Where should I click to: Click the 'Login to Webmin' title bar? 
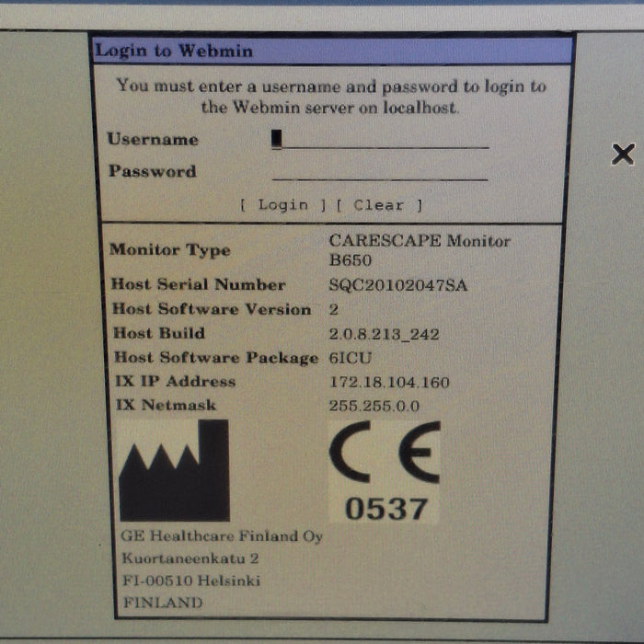click(332, 51)
